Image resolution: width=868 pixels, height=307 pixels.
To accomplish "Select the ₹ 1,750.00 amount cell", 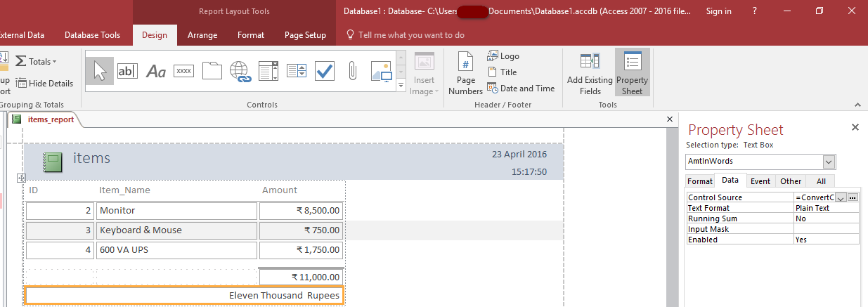I will pos(302,249).
